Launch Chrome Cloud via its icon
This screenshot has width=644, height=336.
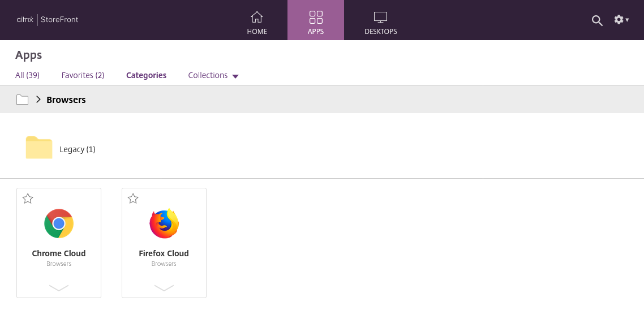tap(59, 223)
